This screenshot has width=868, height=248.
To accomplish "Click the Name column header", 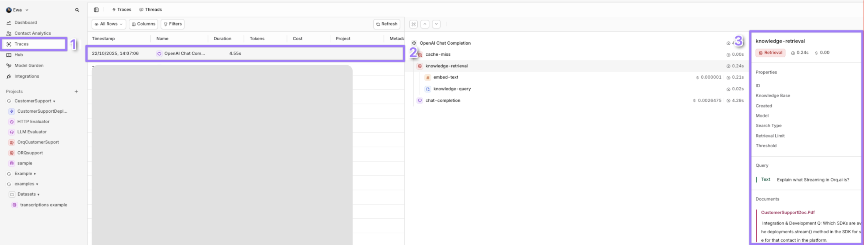I will pyautogui.click(x=162, y=39).
